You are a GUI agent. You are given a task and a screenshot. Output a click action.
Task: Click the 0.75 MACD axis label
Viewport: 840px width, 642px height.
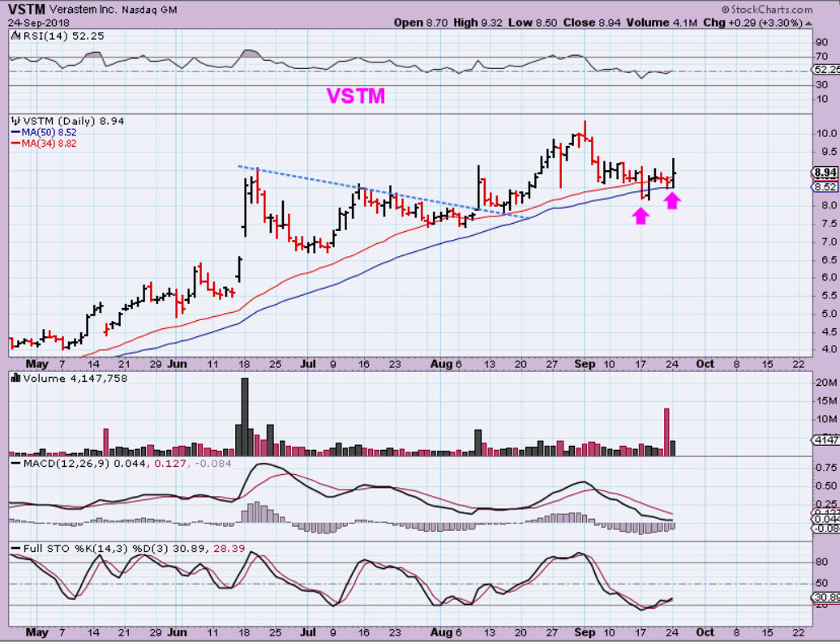pos(826,468)
